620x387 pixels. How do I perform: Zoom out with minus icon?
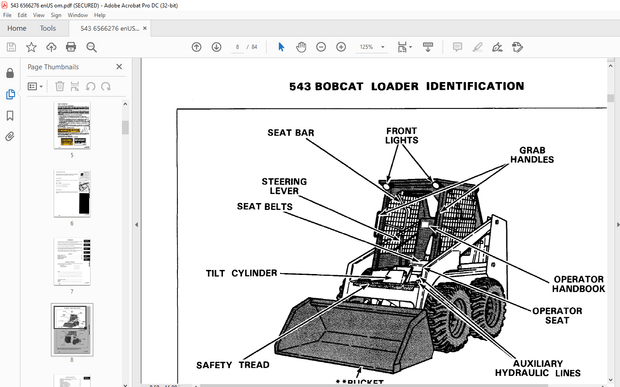pyautogui.click(x=321, y=47)
